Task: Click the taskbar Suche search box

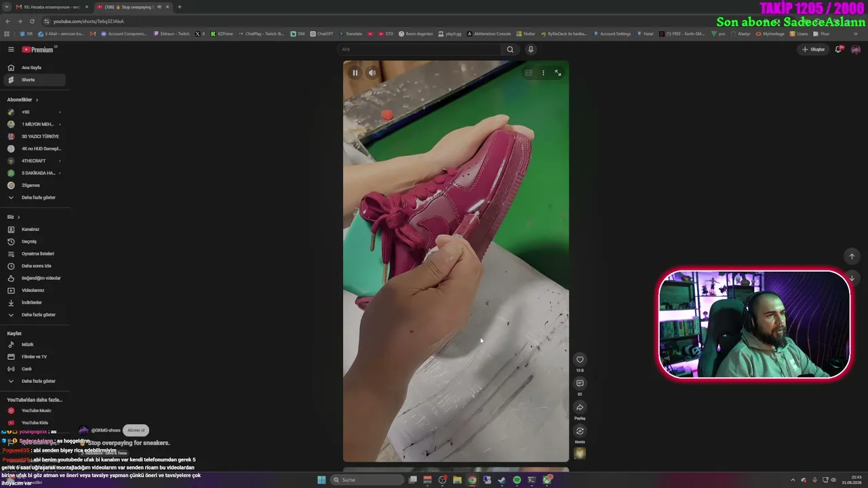Action: (366, 480)
